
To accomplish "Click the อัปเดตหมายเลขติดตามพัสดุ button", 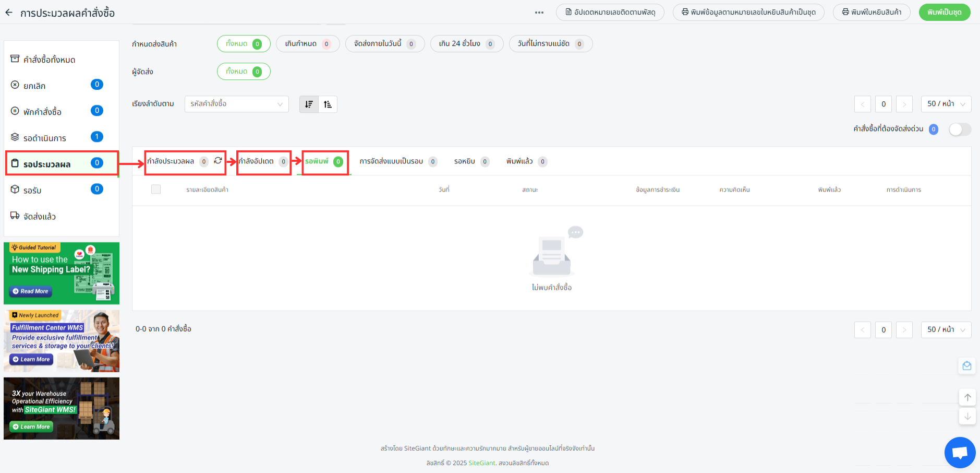I will pyautogui.click(x=610, y=12).
